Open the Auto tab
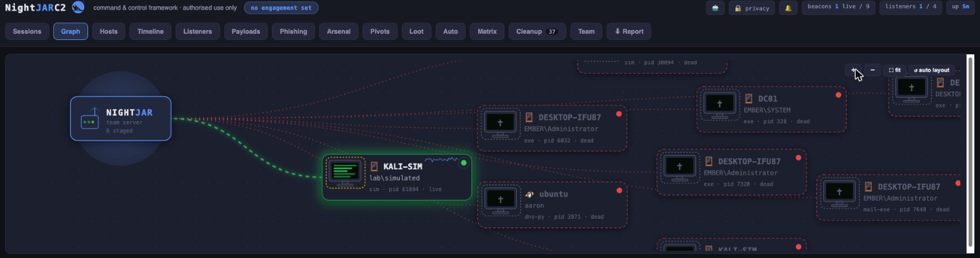Screen dimensions: 980x258 click(451, 31)
